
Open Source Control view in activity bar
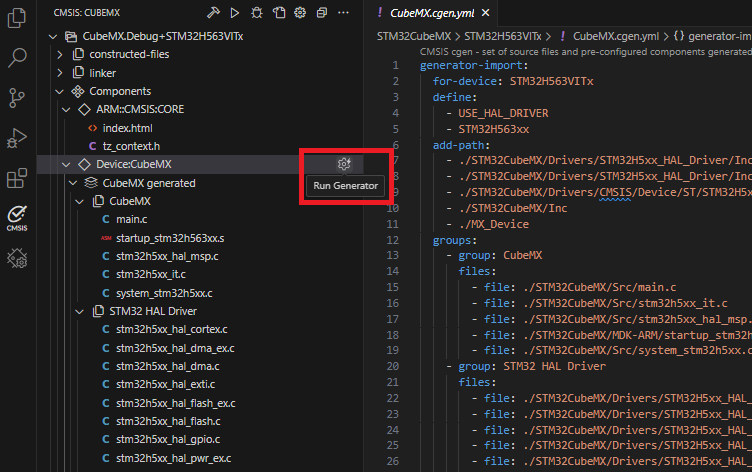tap(17, 98)
